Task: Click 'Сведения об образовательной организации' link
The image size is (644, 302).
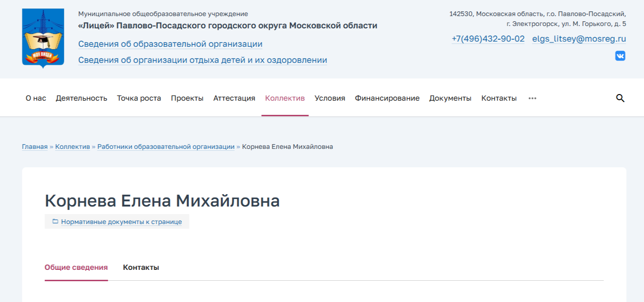Action: click(170, 44)
